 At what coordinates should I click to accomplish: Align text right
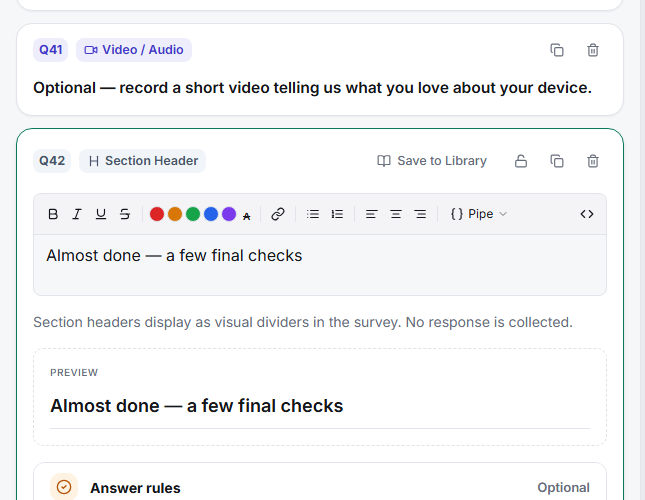pyautogui.click(x=420, y=214)
